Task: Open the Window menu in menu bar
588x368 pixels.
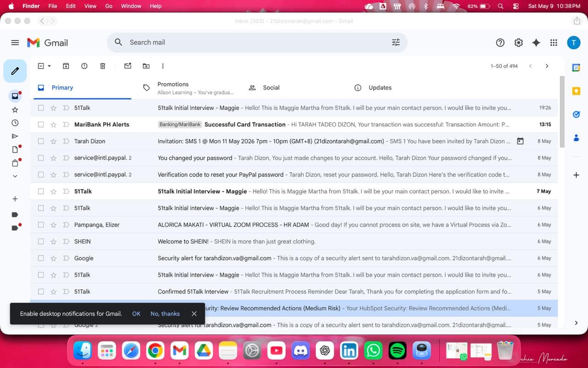Action: click(x=131, y=6)
